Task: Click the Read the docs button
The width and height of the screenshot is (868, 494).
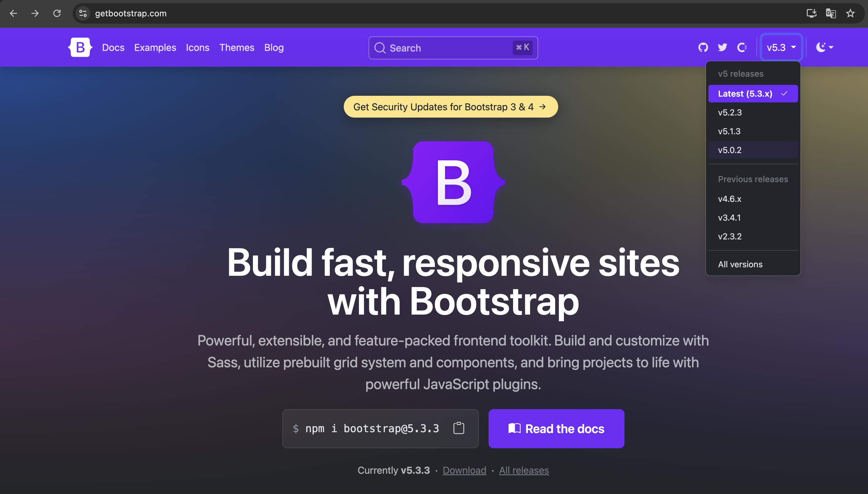Action: 556,429
